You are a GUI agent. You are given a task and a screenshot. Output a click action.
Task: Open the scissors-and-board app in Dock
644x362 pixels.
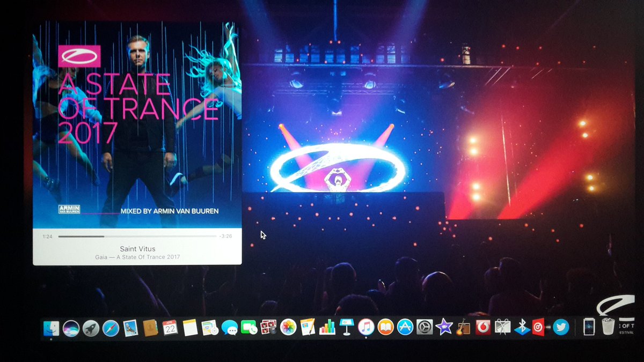coord(502,327)
